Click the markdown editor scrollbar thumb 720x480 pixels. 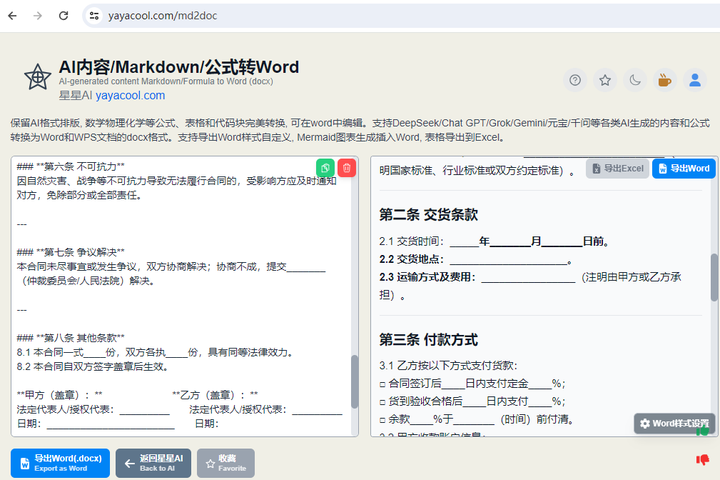tap(354, 381)
